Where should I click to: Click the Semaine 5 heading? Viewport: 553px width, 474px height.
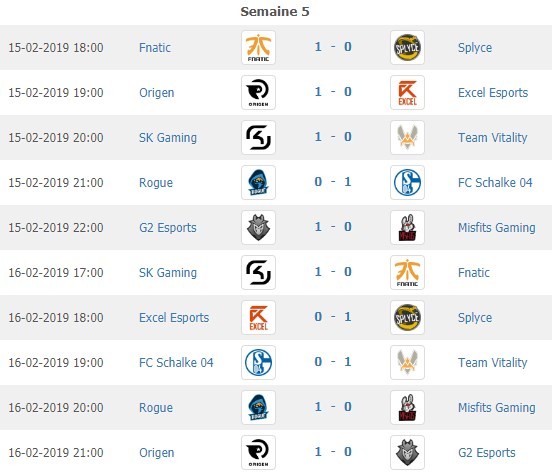coord(275,12)
